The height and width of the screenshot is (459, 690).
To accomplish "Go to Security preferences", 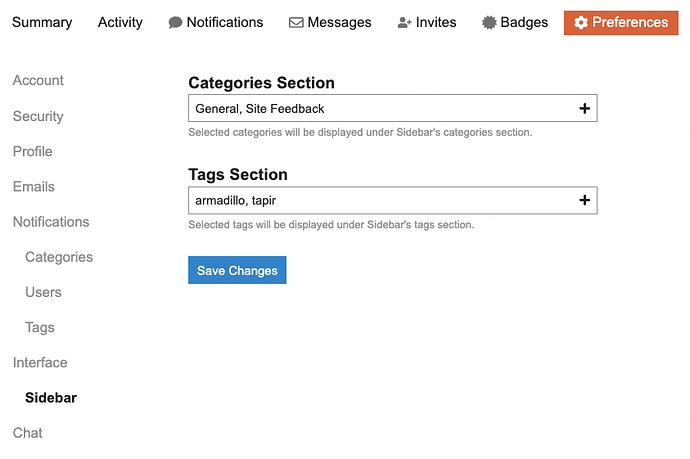I will pos(38,116).
